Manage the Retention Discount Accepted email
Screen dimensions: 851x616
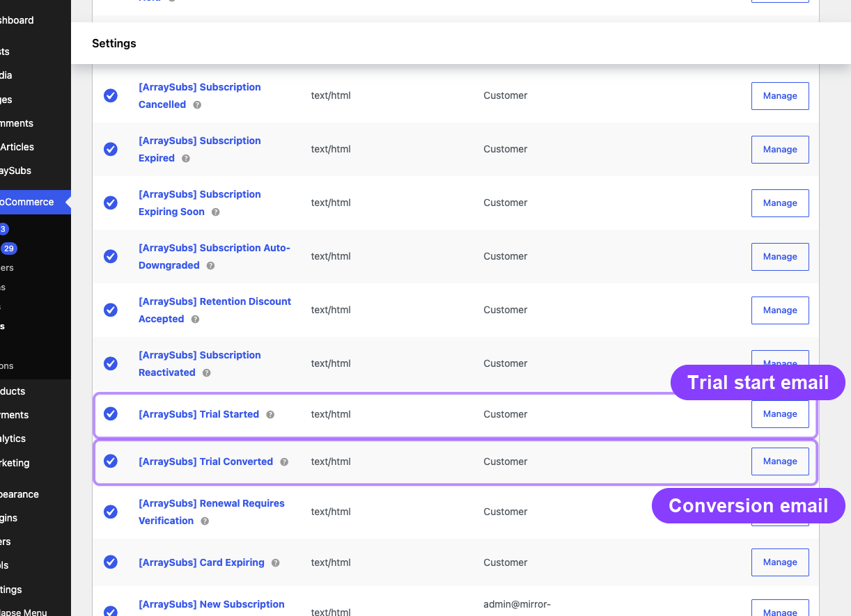pos(780,310)
